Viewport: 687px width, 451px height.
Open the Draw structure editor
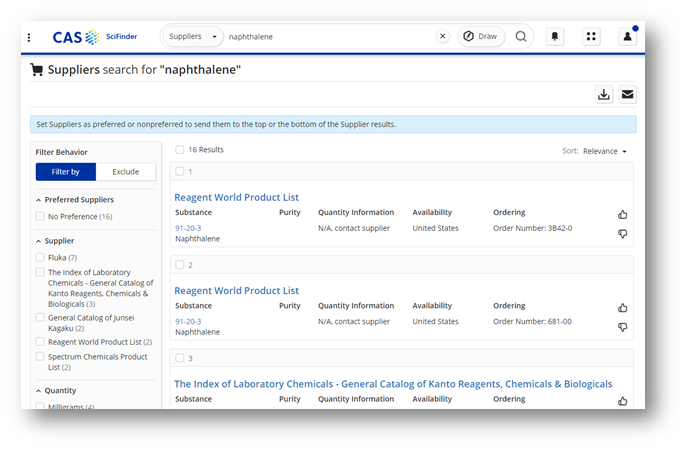point(481,36)
